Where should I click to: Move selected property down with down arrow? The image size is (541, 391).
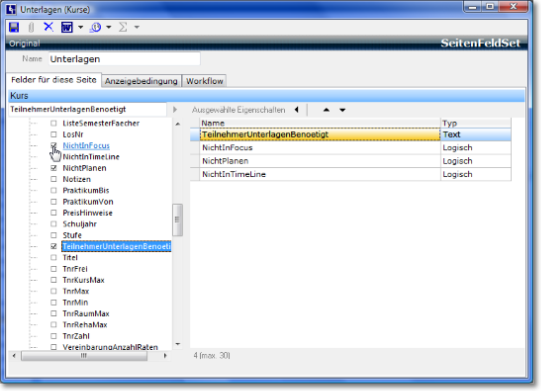[x=342, y=110]
